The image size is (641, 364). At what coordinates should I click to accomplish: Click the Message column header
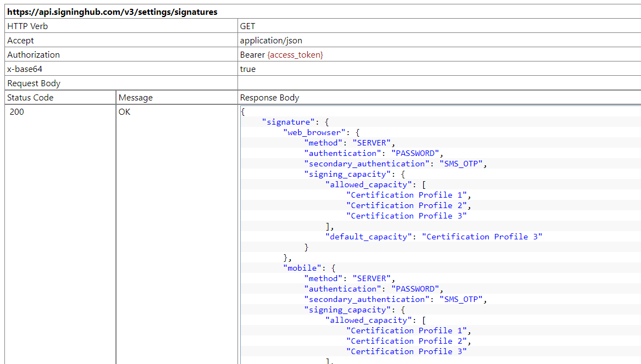tap(136, 98)
